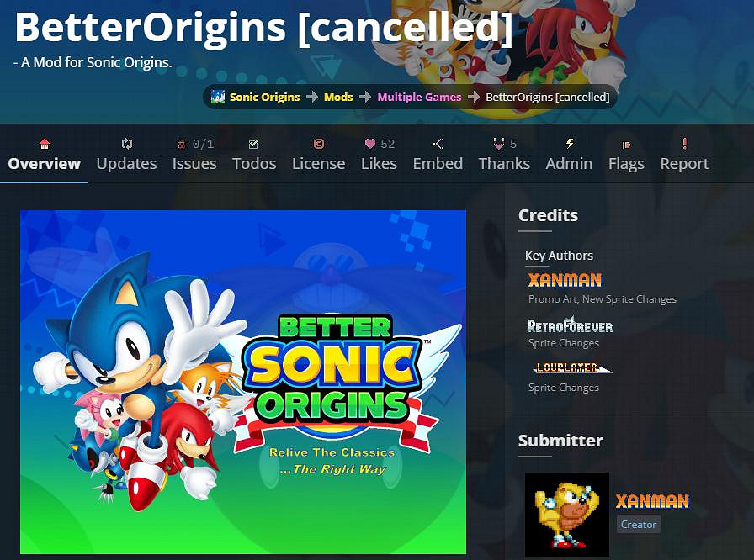This screenshot has width=754, height=560.
Task: Click the submitter XANMAN avatar image
Action: point(567,514)
